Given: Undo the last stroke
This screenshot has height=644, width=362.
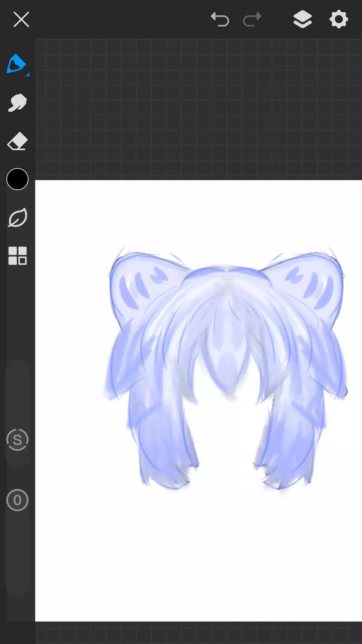Looking at the screenshot, I should 220,19.
